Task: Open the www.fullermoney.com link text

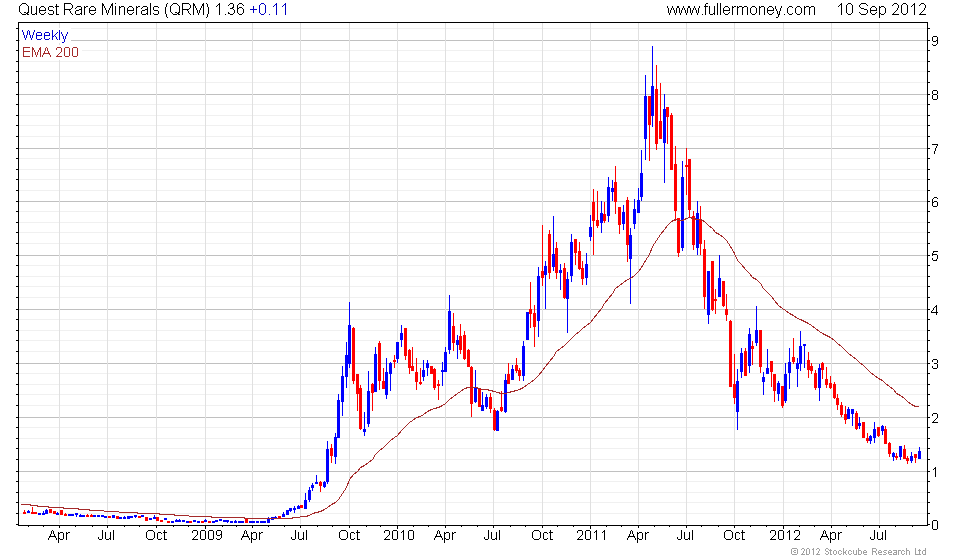Action: click(x=741, y=9)
